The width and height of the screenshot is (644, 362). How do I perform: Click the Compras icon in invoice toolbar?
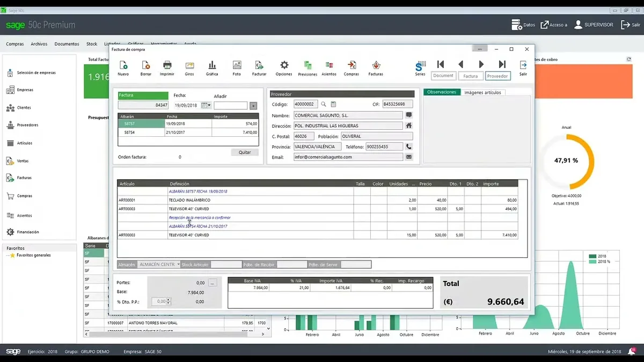click(x=352, y=65)
